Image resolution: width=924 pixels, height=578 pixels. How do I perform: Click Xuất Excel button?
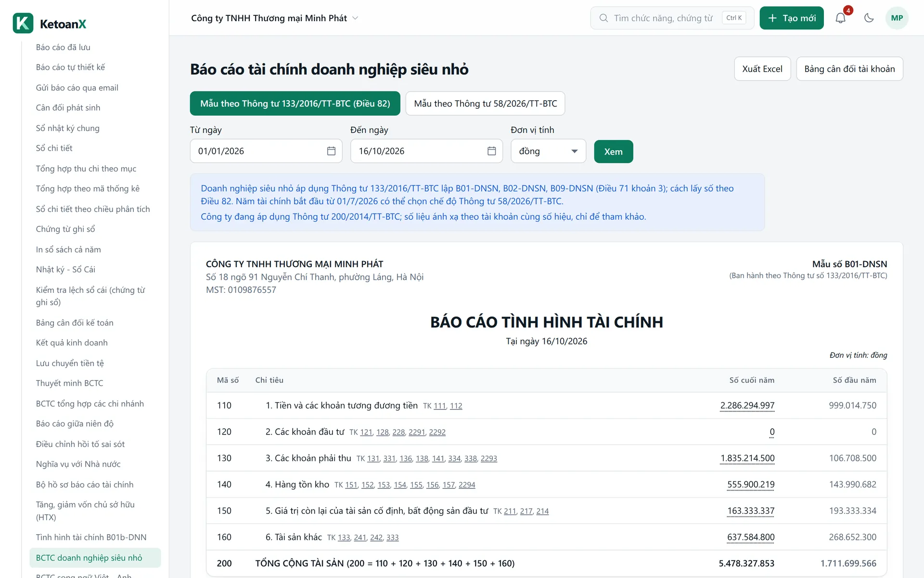click(x=762, y=69)
